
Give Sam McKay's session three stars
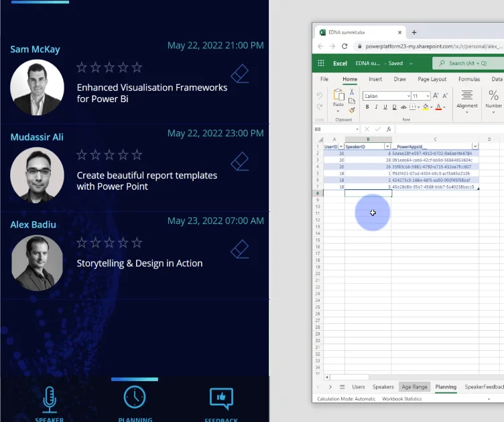(109, 67)
